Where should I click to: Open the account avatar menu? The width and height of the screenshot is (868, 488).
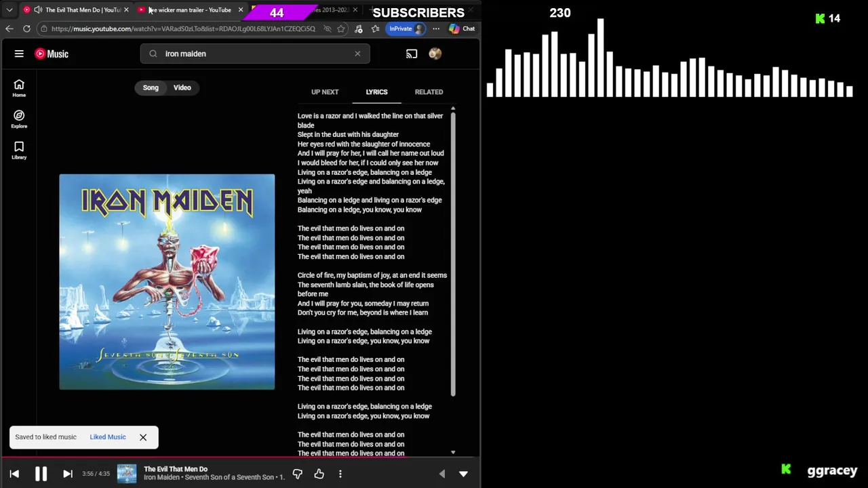435,54
